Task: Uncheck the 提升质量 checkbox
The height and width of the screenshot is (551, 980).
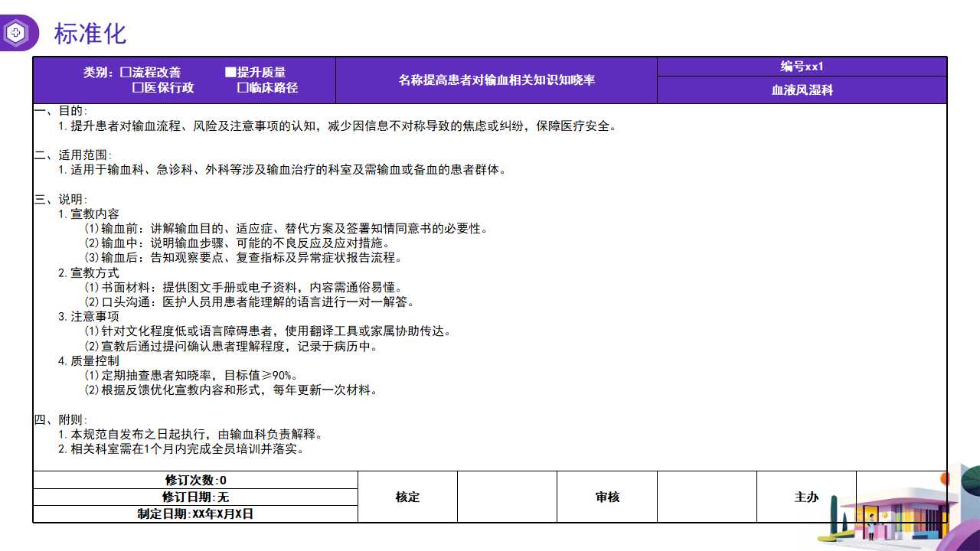Action: (x=230, y=73)
